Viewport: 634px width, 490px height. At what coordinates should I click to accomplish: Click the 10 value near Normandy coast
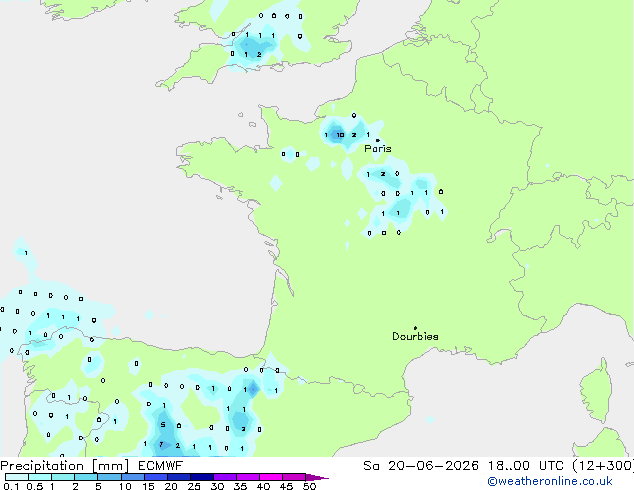[340, 135]
